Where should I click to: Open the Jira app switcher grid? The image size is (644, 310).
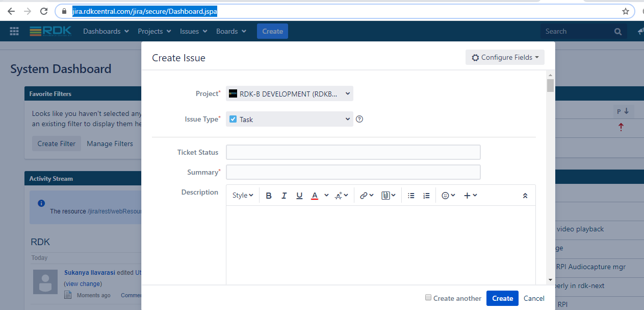pyautogui.click(x=14, y=31)
